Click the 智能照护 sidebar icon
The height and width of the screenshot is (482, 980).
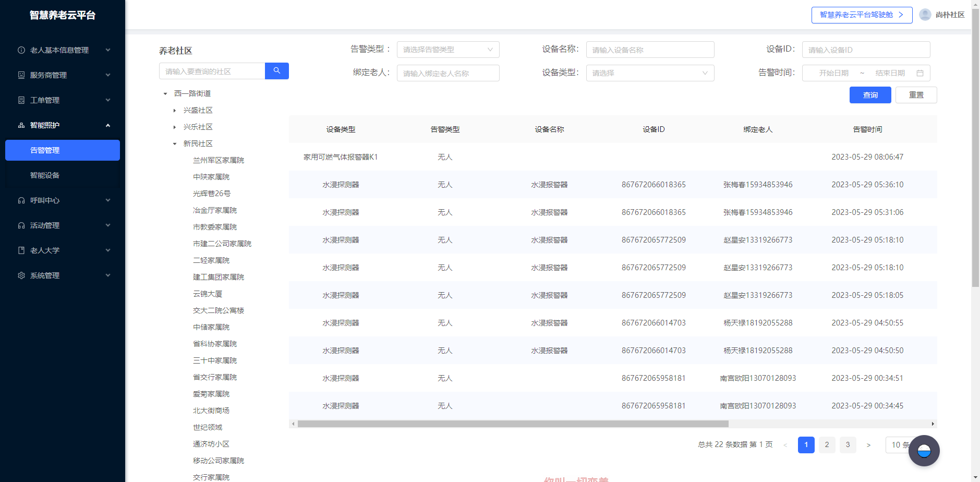coord(21,125)
